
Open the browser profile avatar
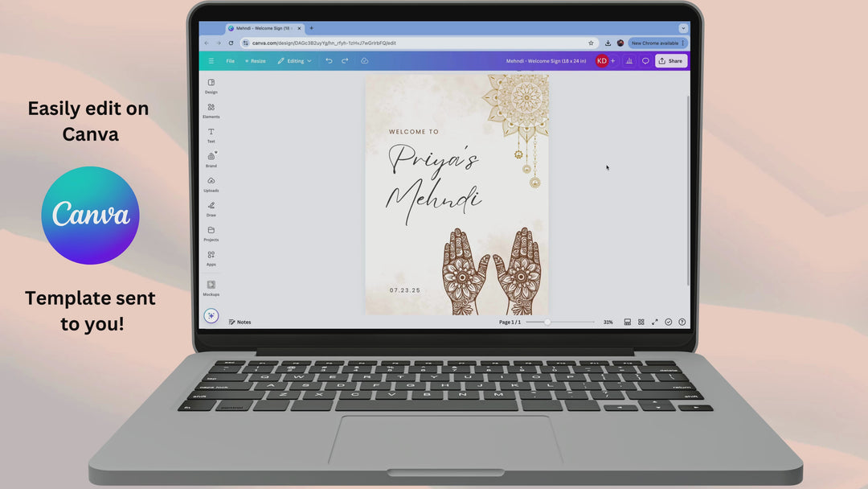[620, 43]
